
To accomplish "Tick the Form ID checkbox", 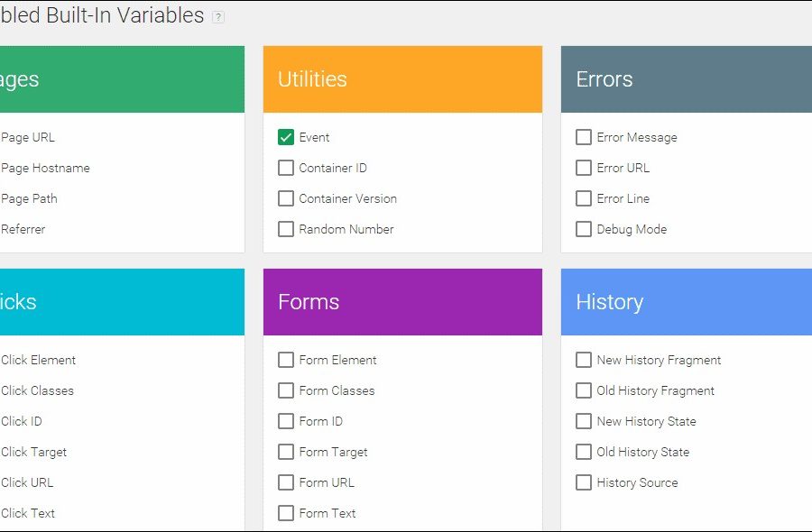I will click(286, 421).
